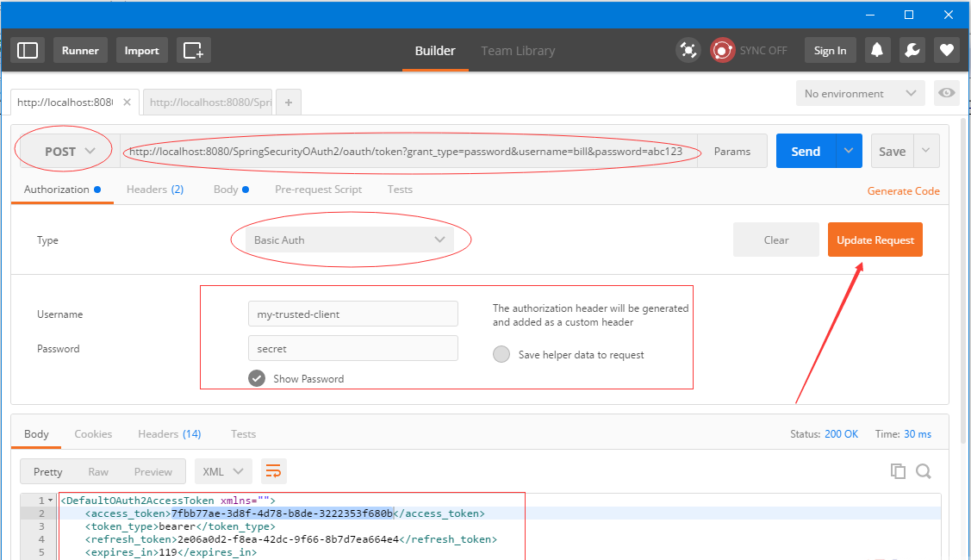The width and height of the screenshot is (971, 560).
Task: Click the Runner button
Action: pyautogui.click(x=80, y=50)
